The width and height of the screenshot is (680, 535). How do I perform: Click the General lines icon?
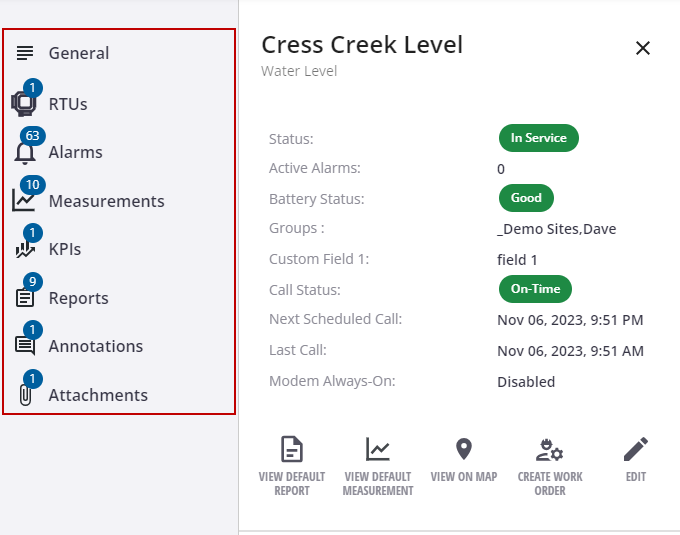click(25, 53)
